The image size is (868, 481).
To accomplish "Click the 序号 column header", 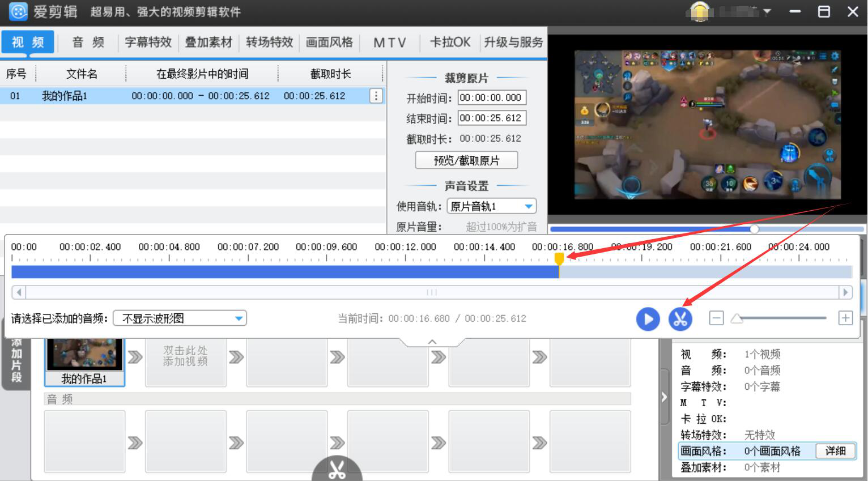I will (x=16, y=74).
